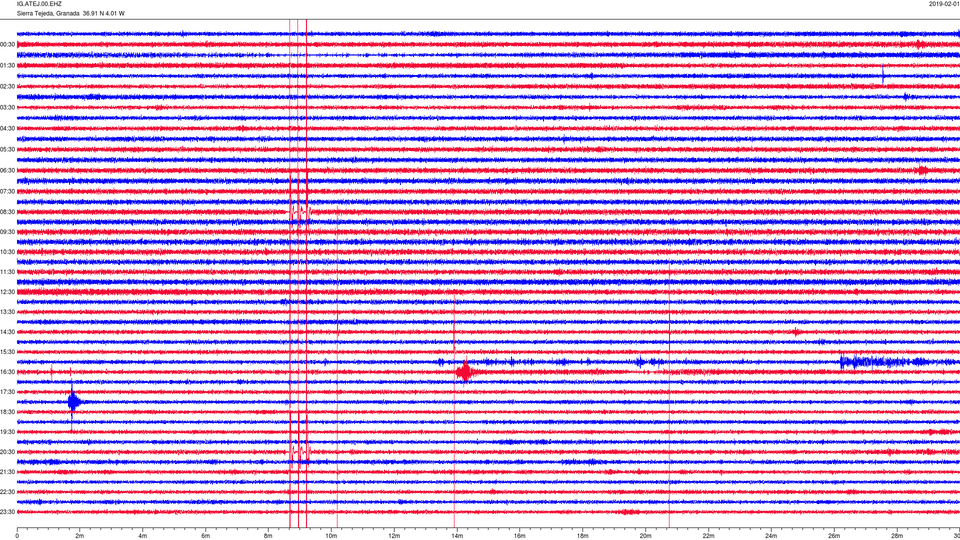Select the 11:30 time label
Viewport: 960px width, 540px height.
pyautogui.click(x=7, y=272)
